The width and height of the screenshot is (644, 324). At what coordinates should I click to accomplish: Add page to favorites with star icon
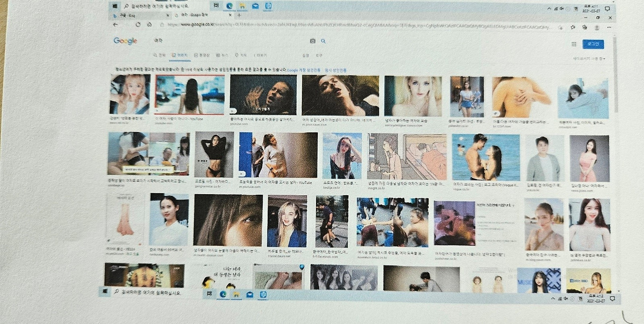coord(560,27)
